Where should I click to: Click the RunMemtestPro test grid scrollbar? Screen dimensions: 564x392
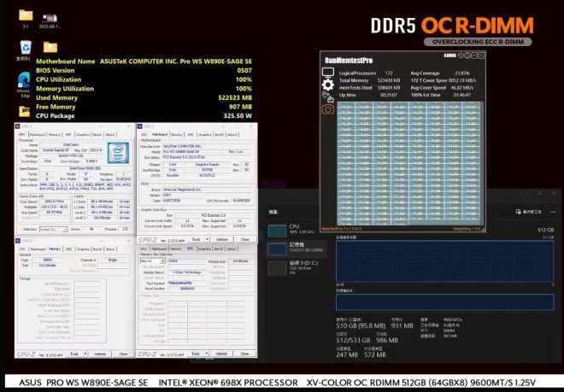[x=482, y=163]
